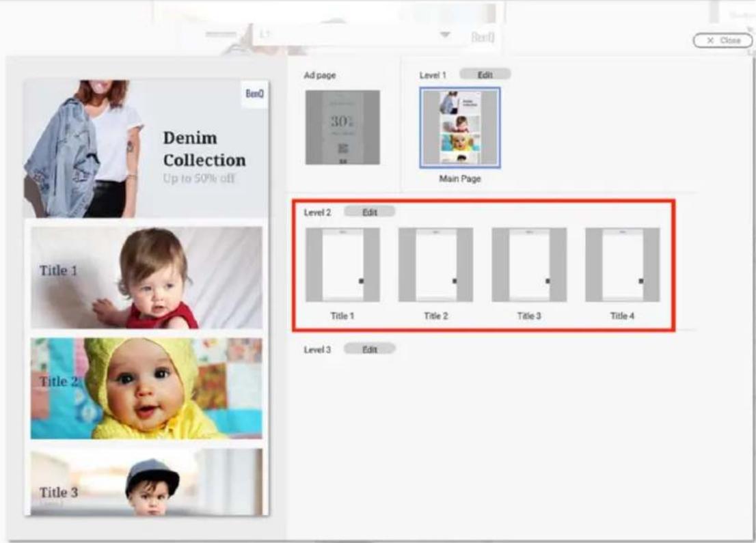Open the Title 4 page thumbnail
Image resolution: width=756 pixels, height=543 pixels.
[623, 265]
